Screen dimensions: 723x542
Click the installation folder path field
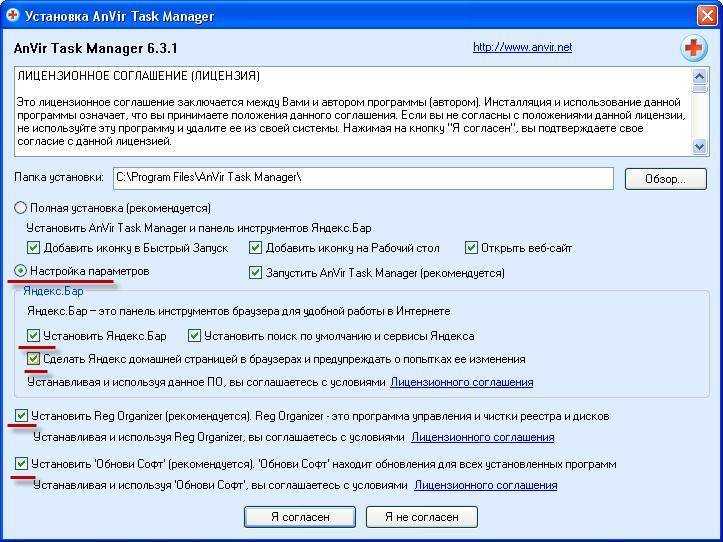point(363,178)
